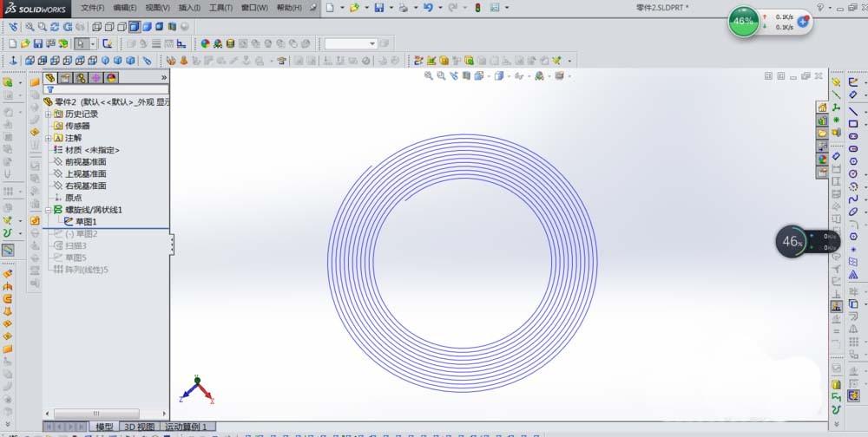The image size is (868, 437).
Task: Open the Save dropdown arrow in title bar
Action: [x=391, y=8]
